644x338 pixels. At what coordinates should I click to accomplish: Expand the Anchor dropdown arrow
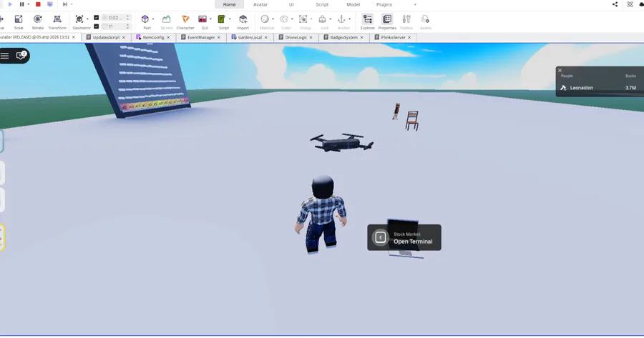[349, 19]
